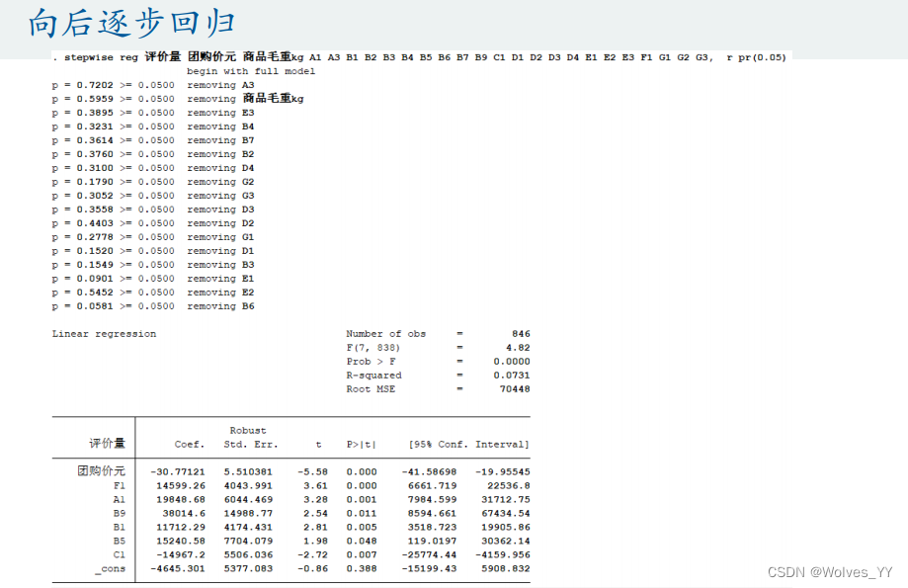Viewport: 908px width, 588px height.
Task: Click the p value 0.0581
Action: point(95,306)
